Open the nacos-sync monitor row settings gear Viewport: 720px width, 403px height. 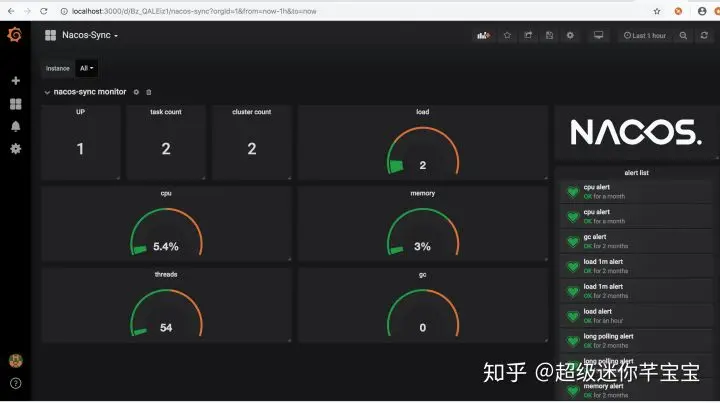click(x=136, y=92)
